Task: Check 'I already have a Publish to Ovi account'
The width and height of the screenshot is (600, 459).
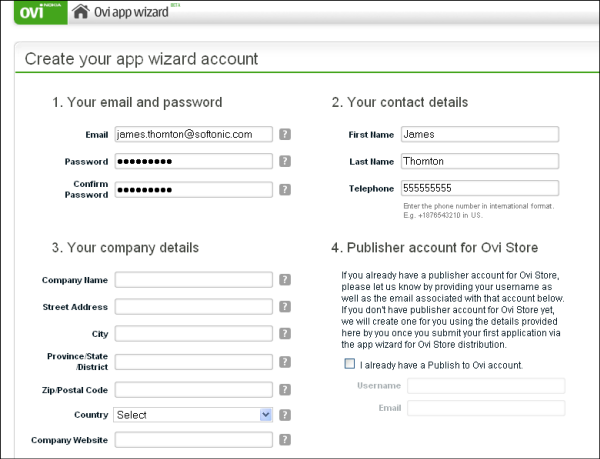Action: [349, 364]
